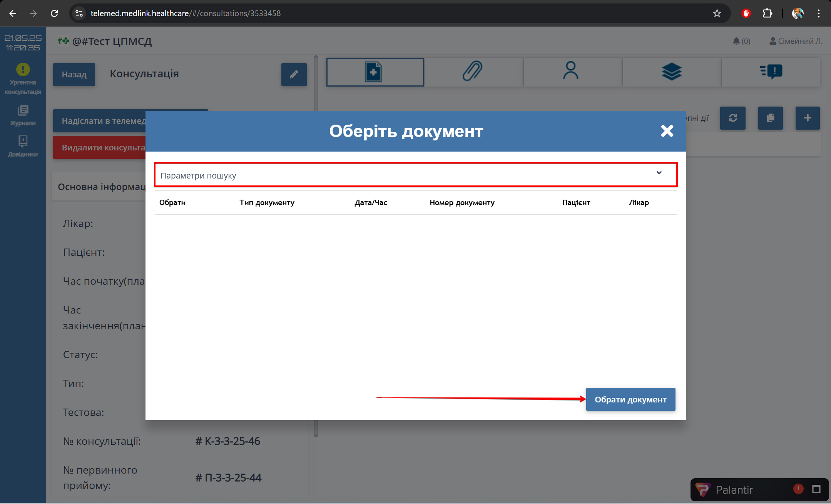
Task: Click the pencil edit consultation icon
Action: (x=294, y=75)
